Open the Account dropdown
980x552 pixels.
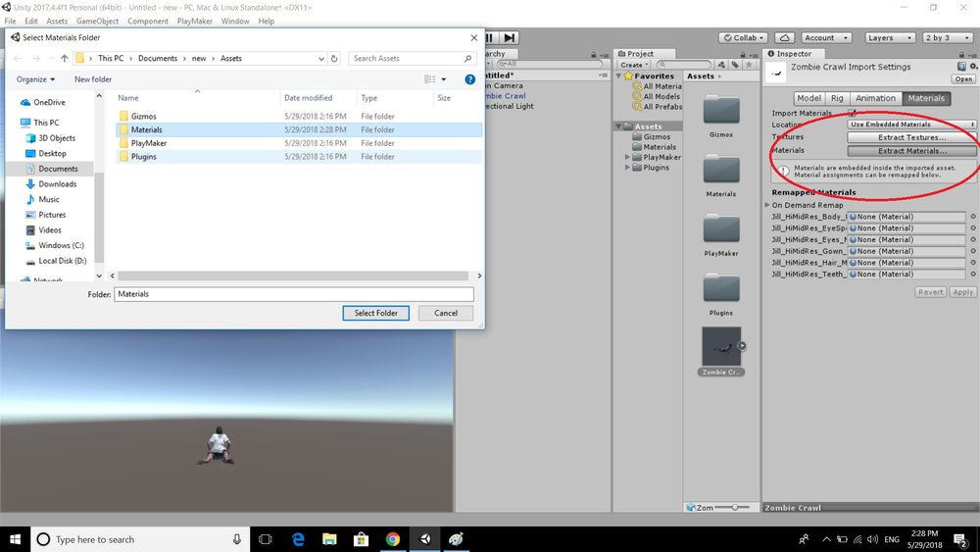826,37
